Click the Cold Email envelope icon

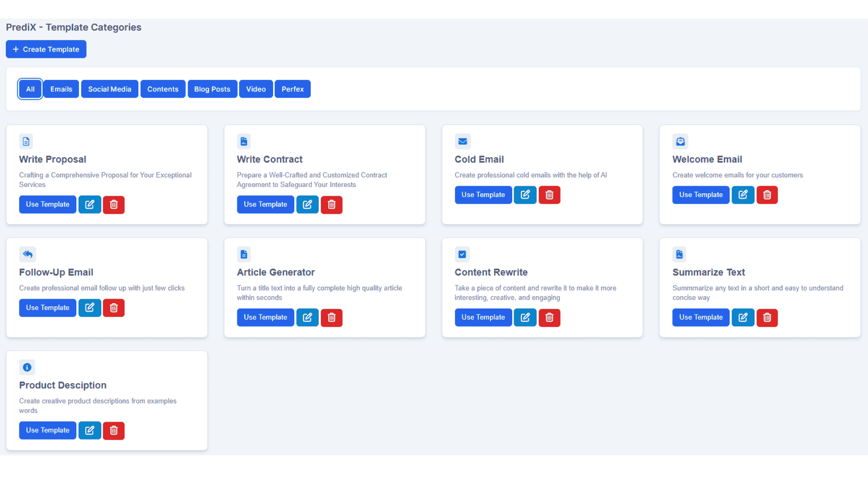(x=462, y=141)
